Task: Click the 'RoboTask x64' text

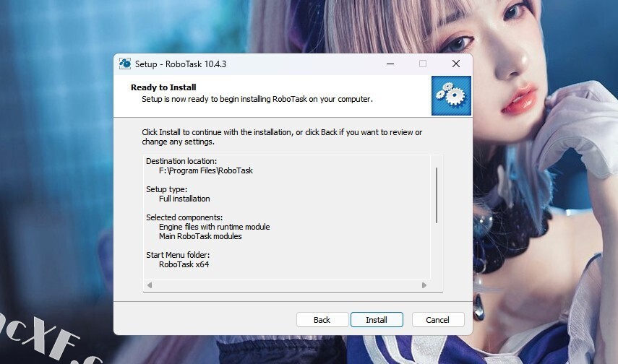Action: [x=184, y=265]
